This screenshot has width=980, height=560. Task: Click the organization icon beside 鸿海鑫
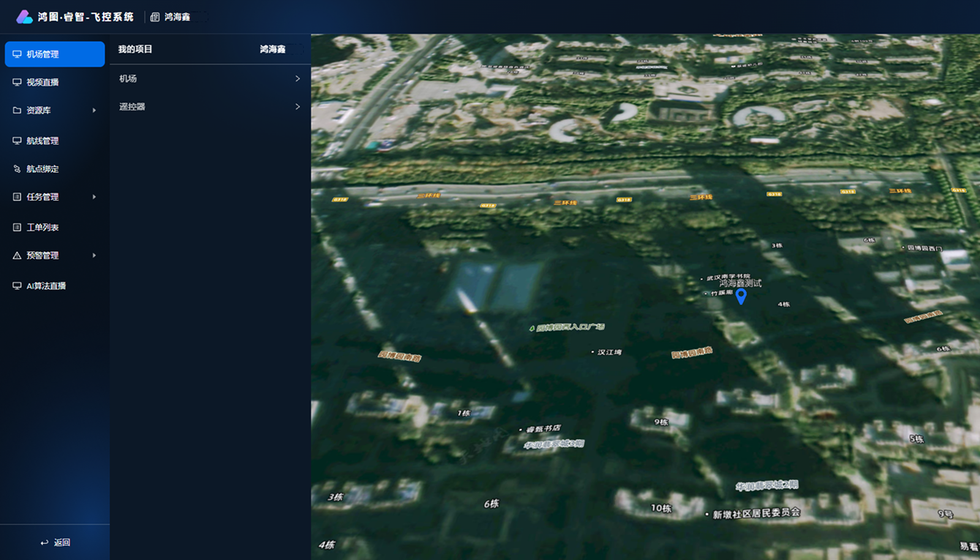[155, 17]
